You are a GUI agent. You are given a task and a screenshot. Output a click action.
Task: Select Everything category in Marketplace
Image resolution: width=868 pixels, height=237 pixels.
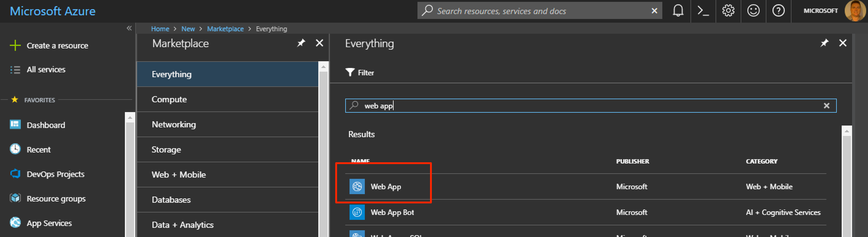(x=228, y=74)
